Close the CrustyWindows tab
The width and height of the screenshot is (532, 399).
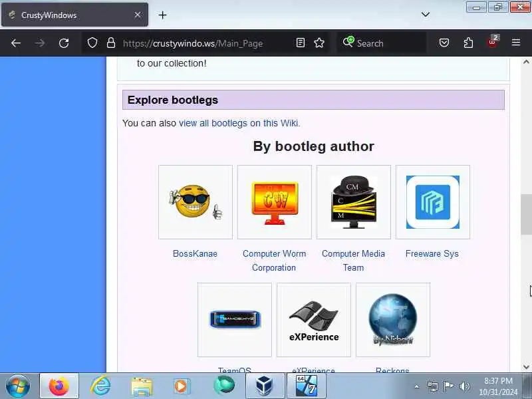point(138,15)
